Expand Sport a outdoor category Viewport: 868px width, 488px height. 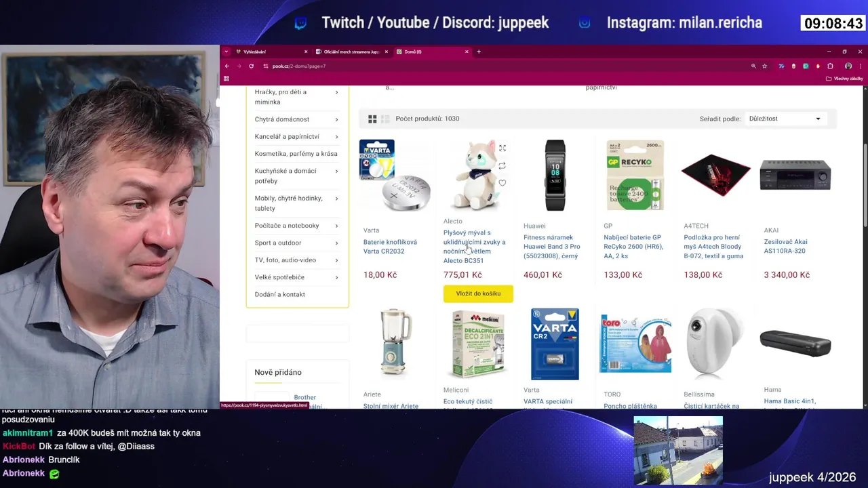tap(336, 243)
